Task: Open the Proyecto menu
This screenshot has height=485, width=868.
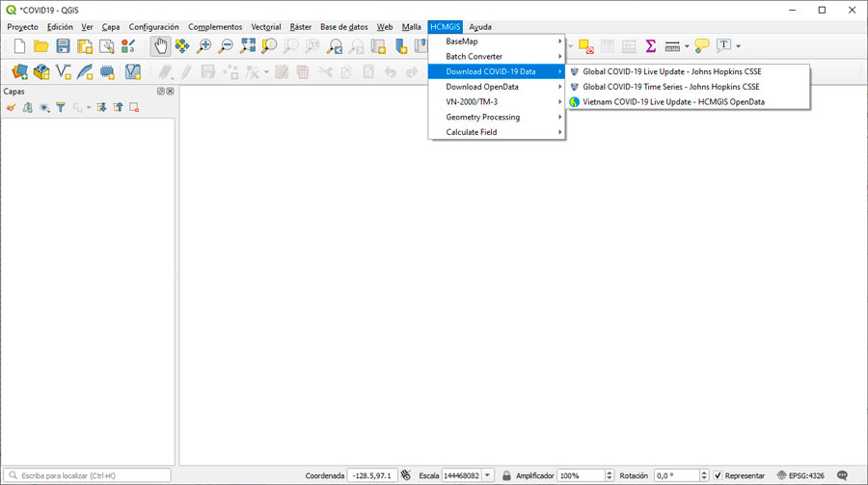Action: point(23,27)
